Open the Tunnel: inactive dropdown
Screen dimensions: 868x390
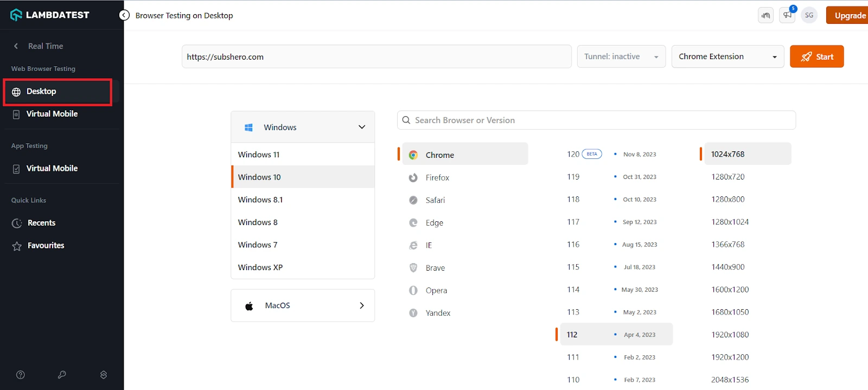click(621, 56)
